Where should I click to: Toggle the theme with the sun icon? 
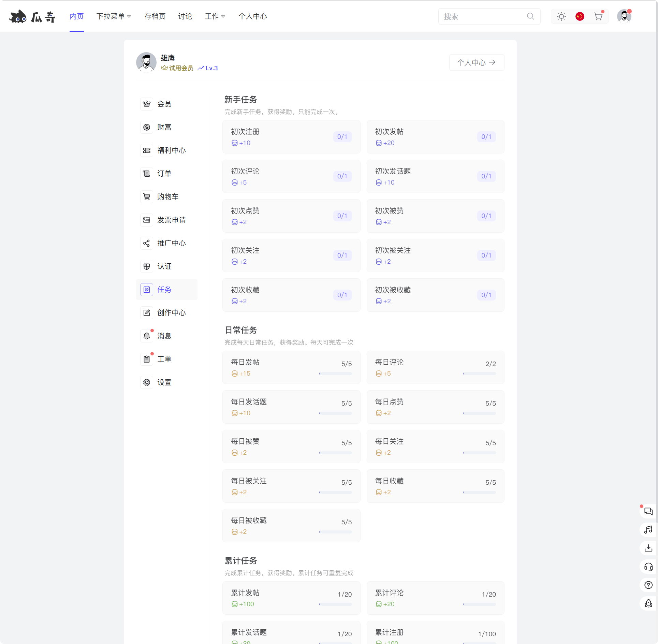[561, 16]
